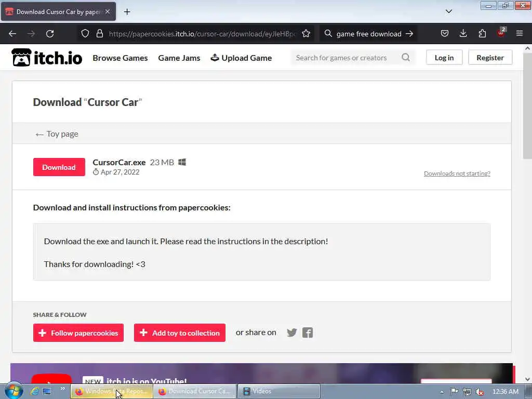
Task: Click the itch.io search magnifier icon
Action: [406, 57]
